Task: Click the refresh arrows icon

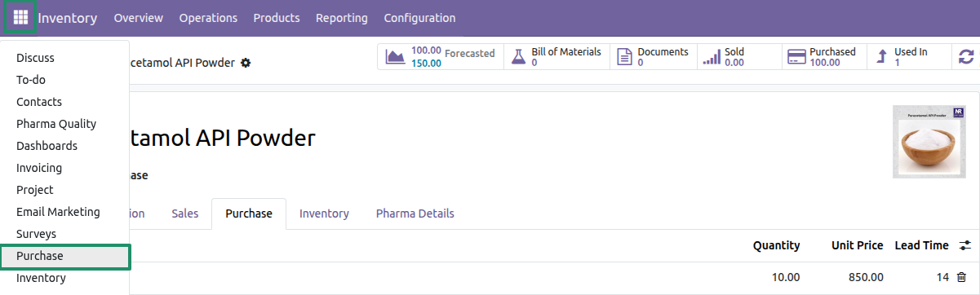Action: click(966, 56)
